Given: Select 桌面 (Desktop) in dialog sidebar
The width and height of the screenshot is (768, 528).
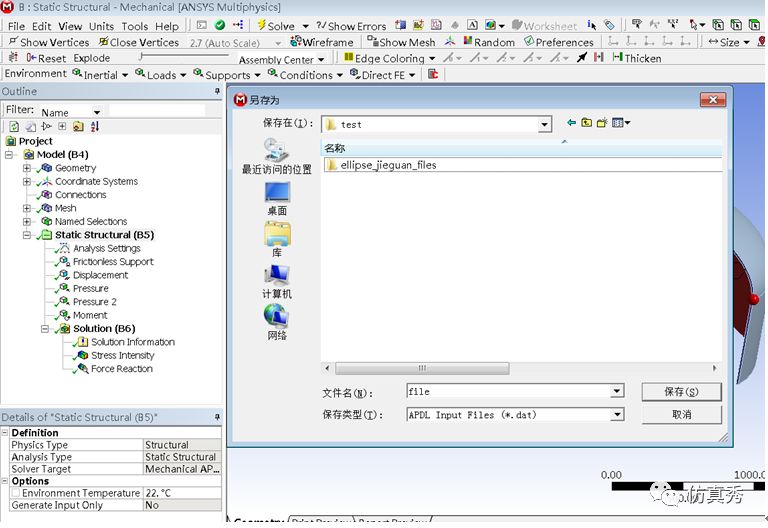Looking at the screenshot, I should click(277, 199).
